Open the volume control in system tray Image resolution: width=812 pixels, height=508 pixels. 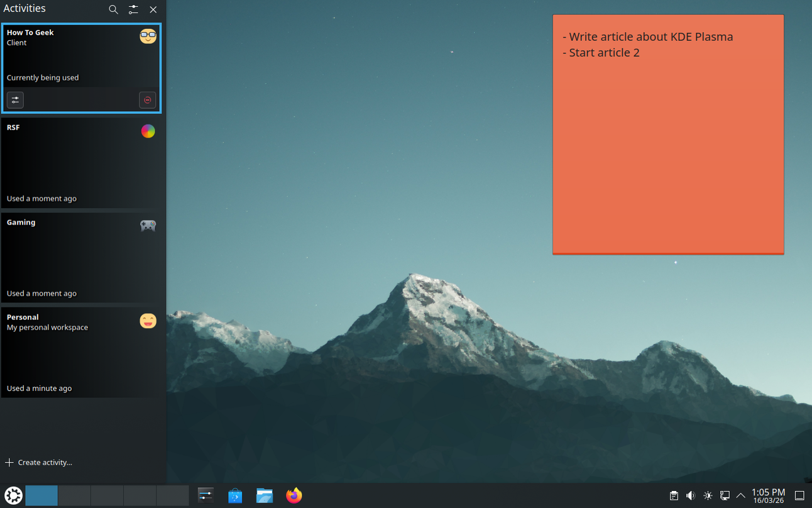click(691, 495)
